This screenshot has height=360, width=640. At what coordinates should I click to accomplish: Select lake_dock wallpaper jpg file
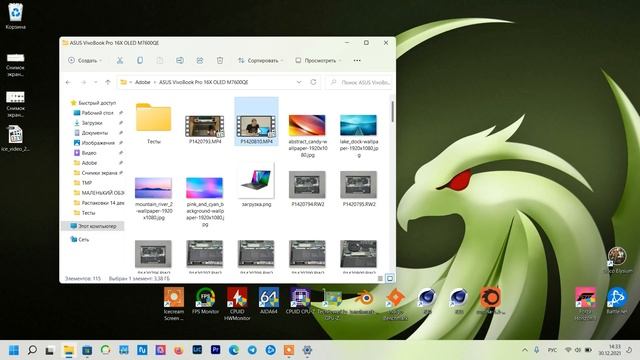tap(359, 136)
